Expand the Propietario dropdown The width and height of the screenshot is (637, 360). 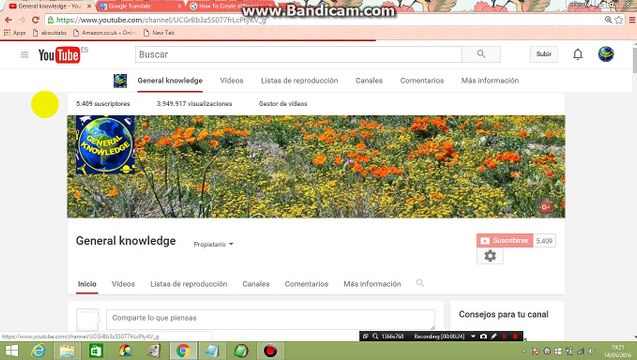(x=213, y=244)
